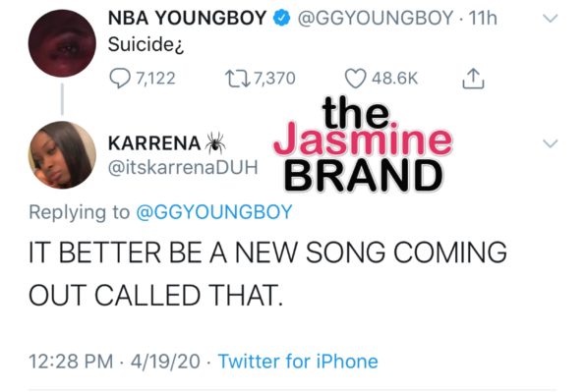This screenshot has width=585, height=392.
Task: Open KARRENA tweet options chevron
Action: (550, 143)
